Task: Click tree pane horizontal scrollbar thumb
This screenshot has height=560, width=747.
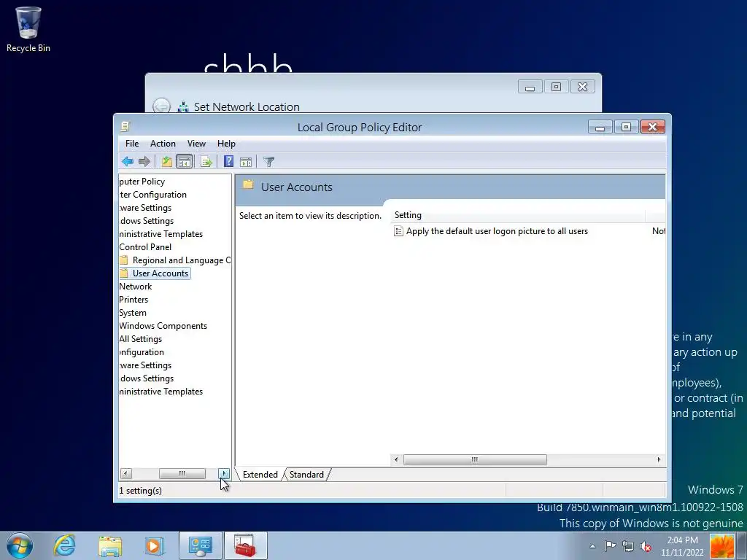Action: click(x=182, y=473)
